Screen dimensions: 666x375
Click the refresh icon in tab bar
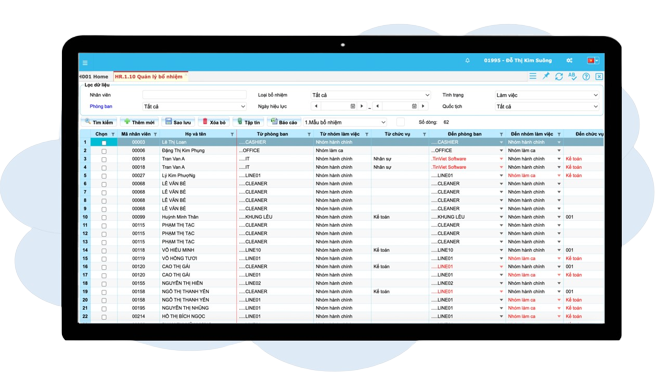coord(559,76)
